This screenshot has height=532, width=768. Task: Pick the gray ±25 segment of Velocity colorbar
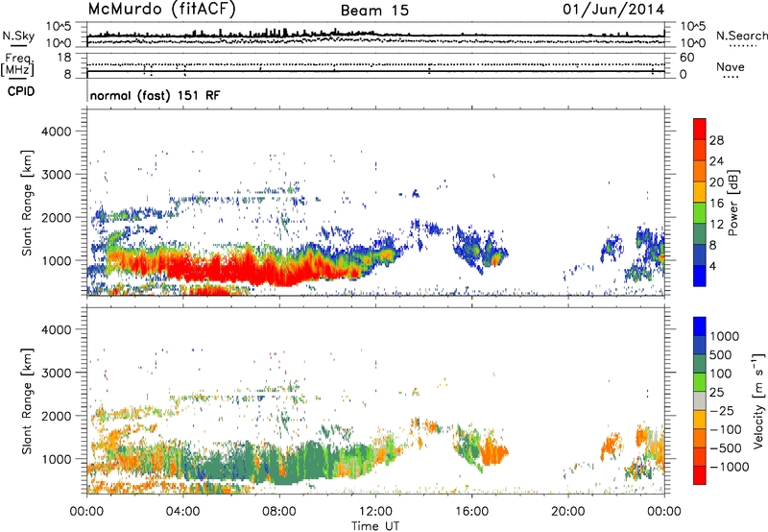tap(700, 400)
